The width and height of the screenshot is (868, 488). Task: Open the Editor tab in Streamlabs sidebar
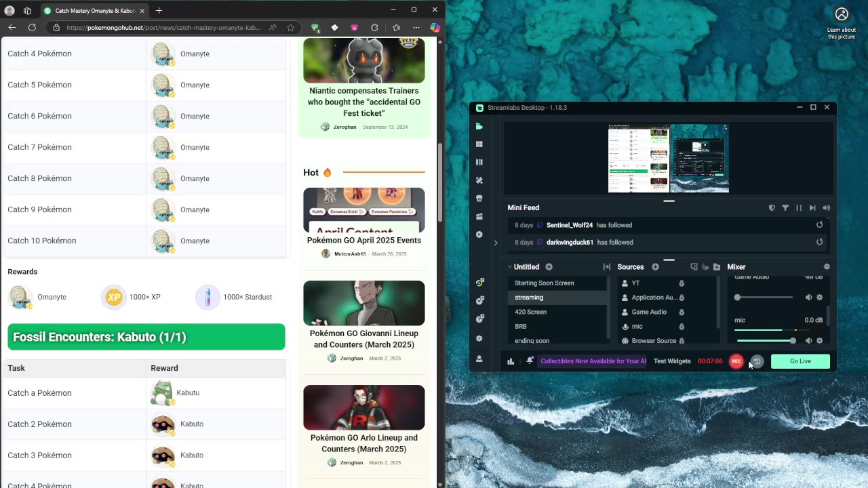coord(479,126)
